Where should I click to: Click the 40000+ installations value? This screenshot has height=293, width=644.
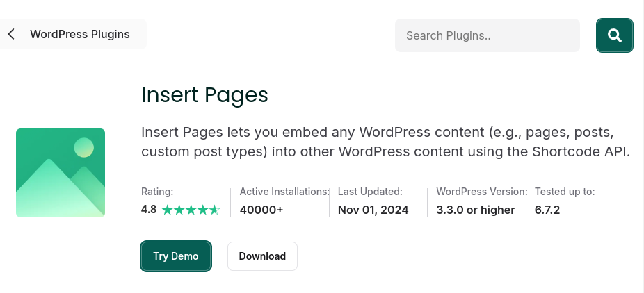coord(261,210)
